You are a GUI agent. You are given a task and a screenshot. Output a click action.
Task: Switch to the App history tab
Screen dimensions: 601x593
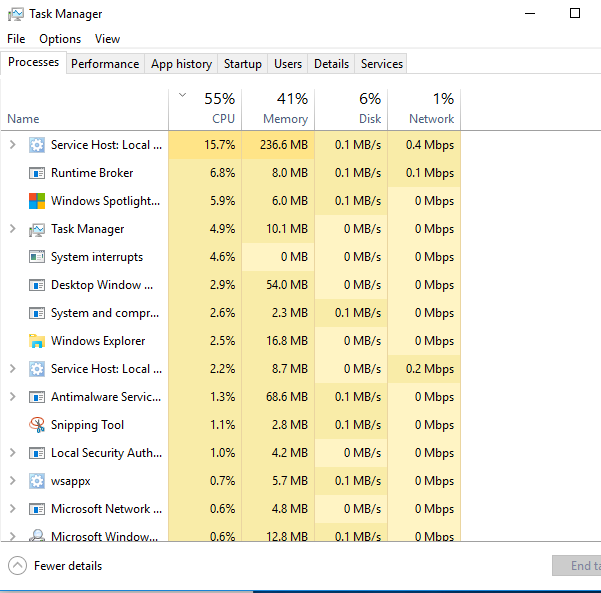click(x=181, y=64)
